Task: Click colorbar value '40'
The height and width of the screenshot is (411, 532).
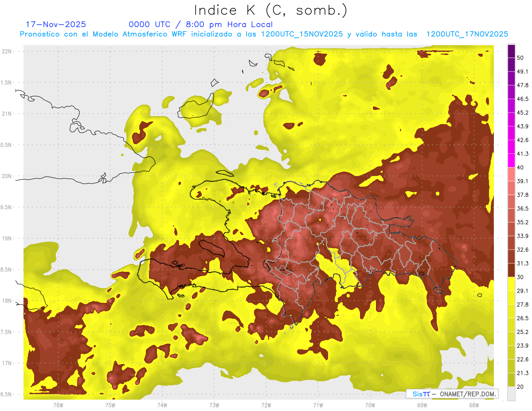Action: coord(520,168)
